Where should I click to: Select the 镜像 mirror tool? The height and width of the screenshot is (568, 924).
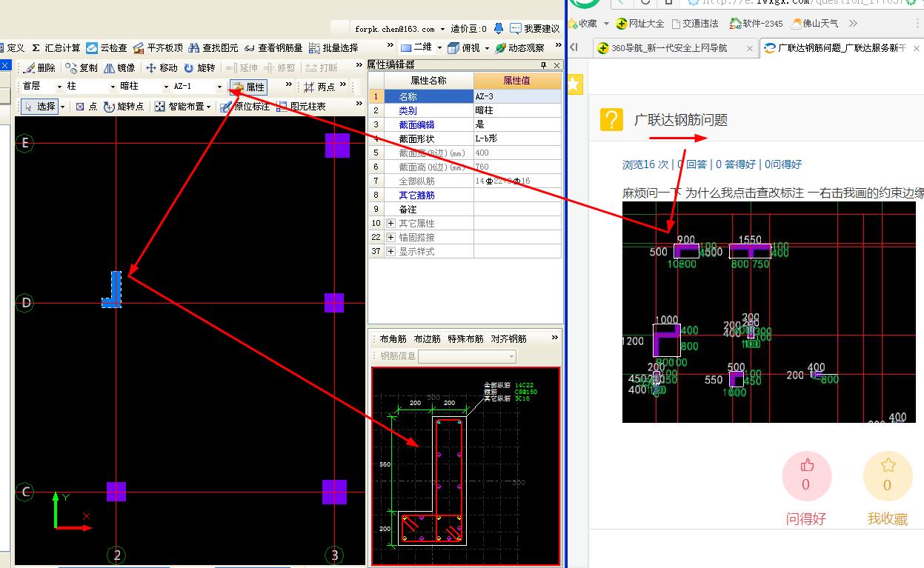point(119,68)
